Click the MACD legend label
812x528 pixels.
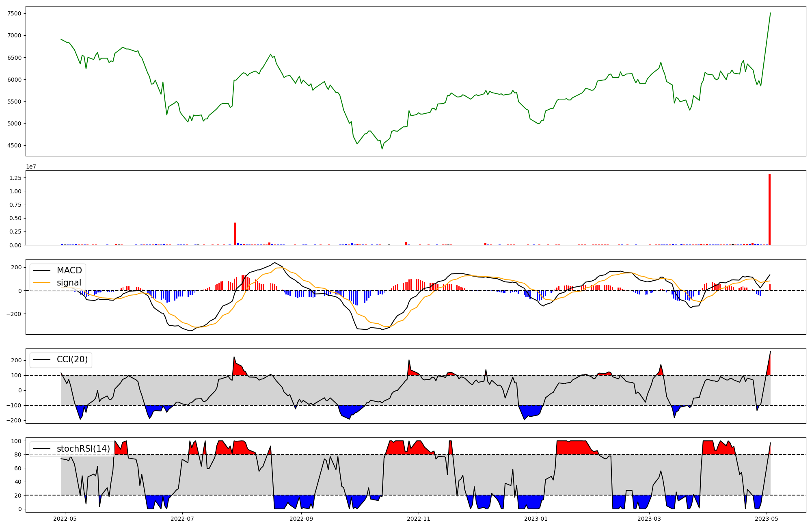[x=69, y=270]
